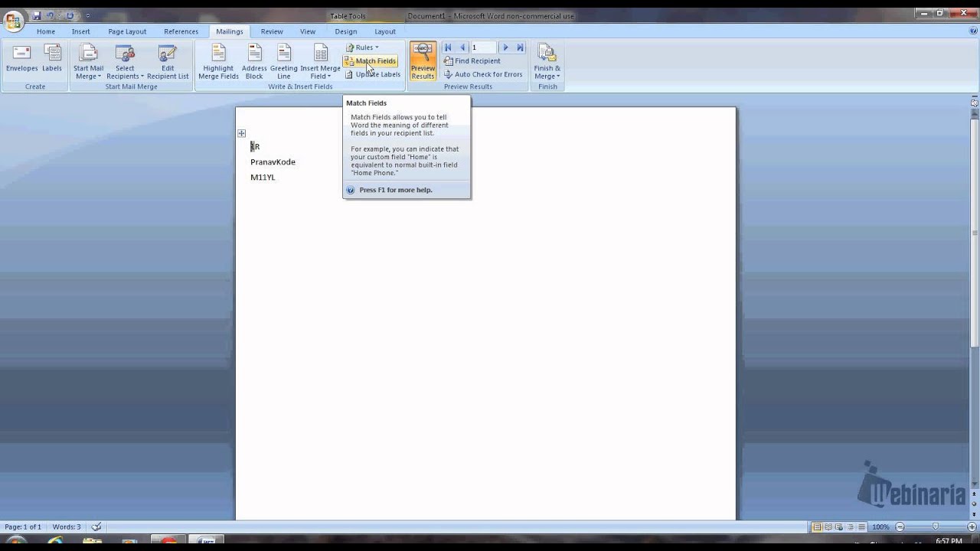Switch to Print Layout view
980x551 pixels.
click(x=818, y=527)
